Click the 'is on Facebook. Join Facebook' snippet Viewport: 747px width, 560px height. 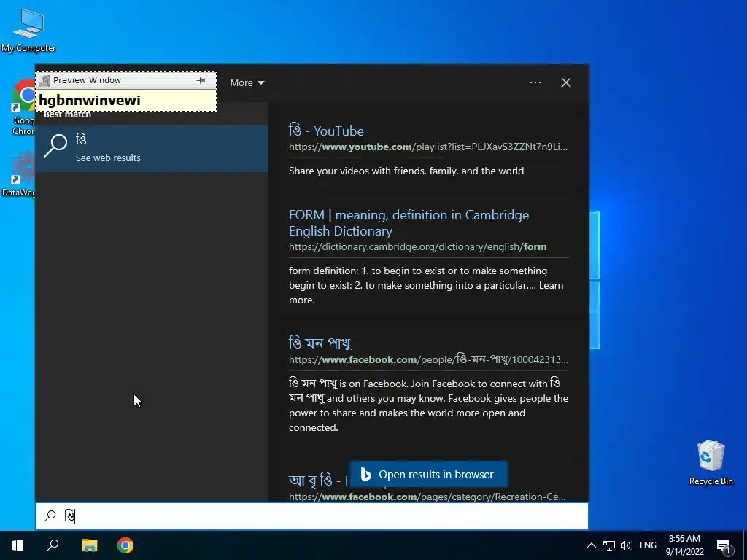[x=428, y=405]
